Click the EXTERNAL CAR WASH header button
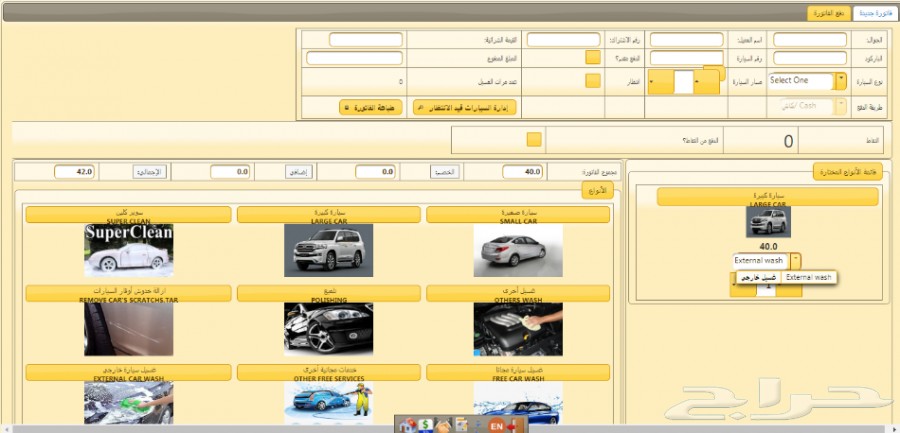The width and height of the screenshot is (900, 433). coord(129,372)
